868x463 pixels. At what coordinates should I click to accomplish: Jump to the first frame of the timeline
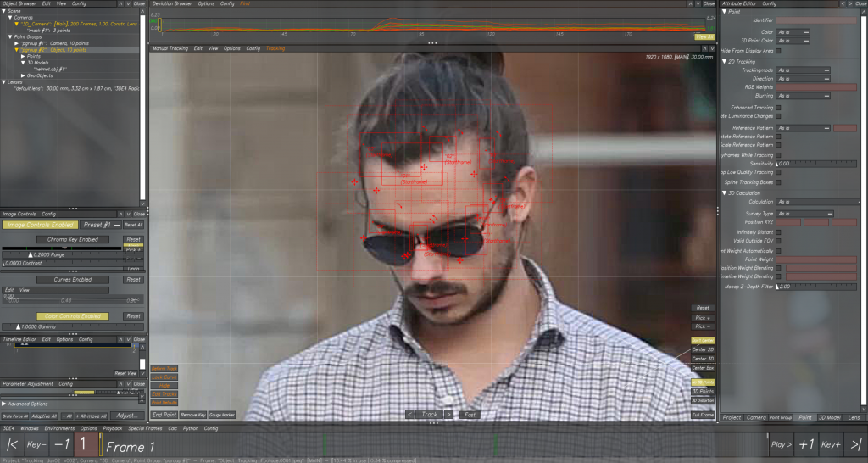(x=12, y=445)
